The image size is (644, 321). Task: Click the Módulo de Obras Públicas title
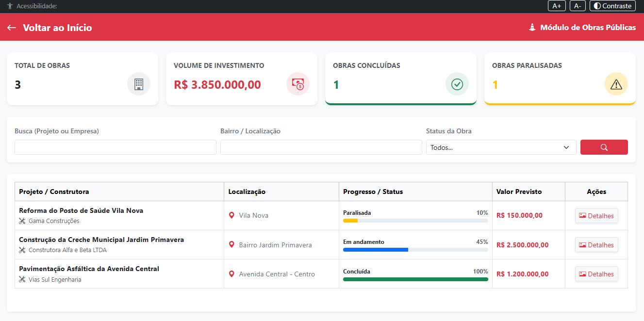588,28
